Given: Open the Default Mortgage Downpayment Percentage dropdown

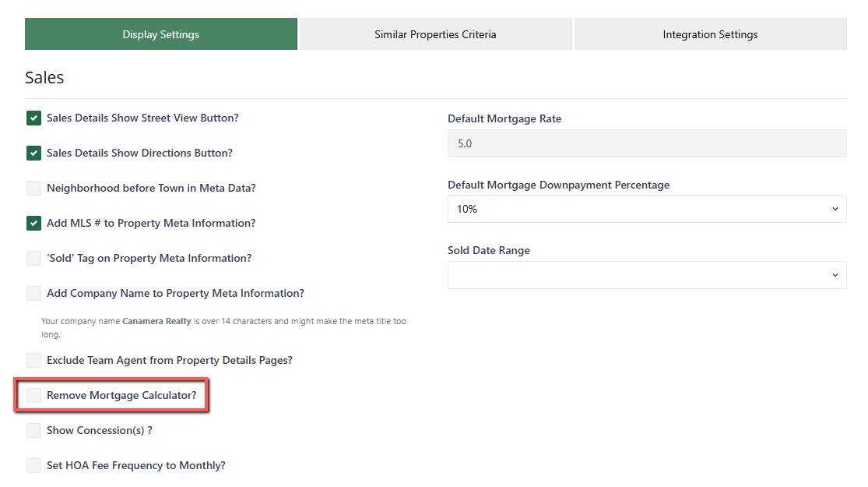Looking at the screenshot, I should (x=647, y=208).
